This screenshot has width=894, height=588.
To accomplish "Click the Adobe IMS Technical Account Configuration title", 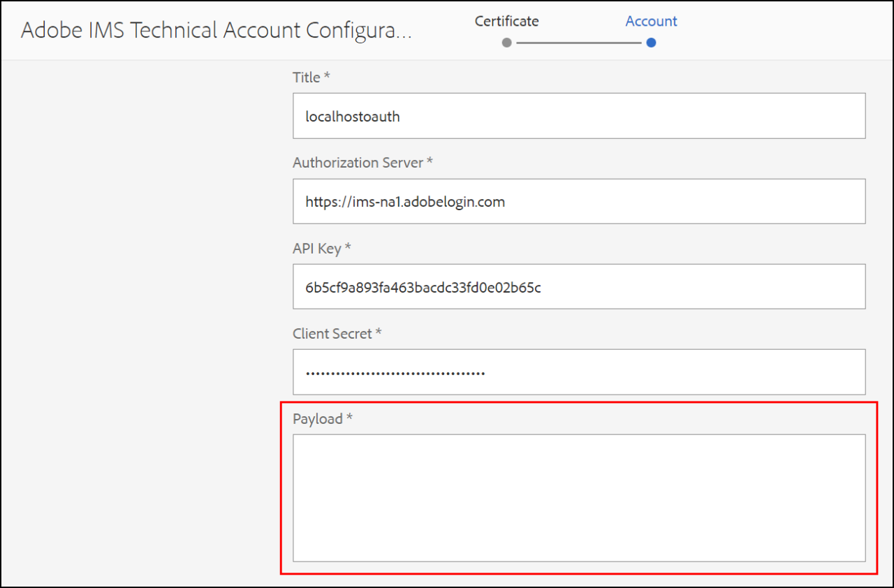I will (x=217, y=29).
